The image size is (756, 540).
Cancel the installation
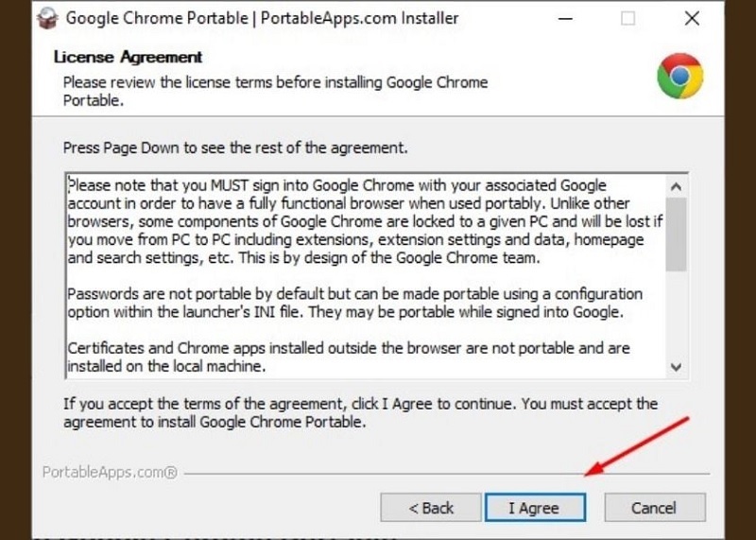pos(654,508)
